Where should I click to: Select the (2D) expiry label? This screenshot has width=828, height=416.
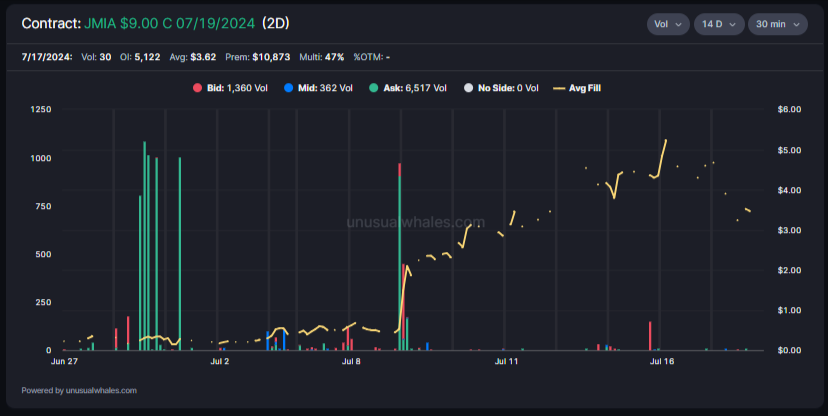pos(276,24)
